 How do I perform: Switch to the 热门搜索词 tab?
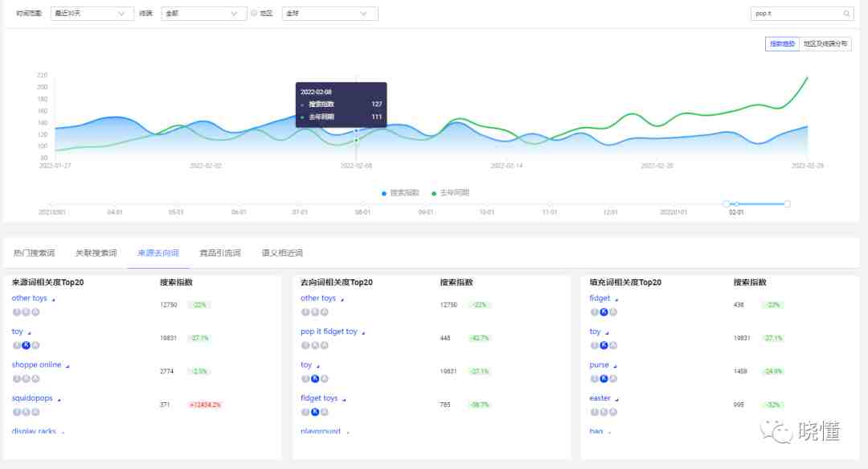(x=34, y=253)
